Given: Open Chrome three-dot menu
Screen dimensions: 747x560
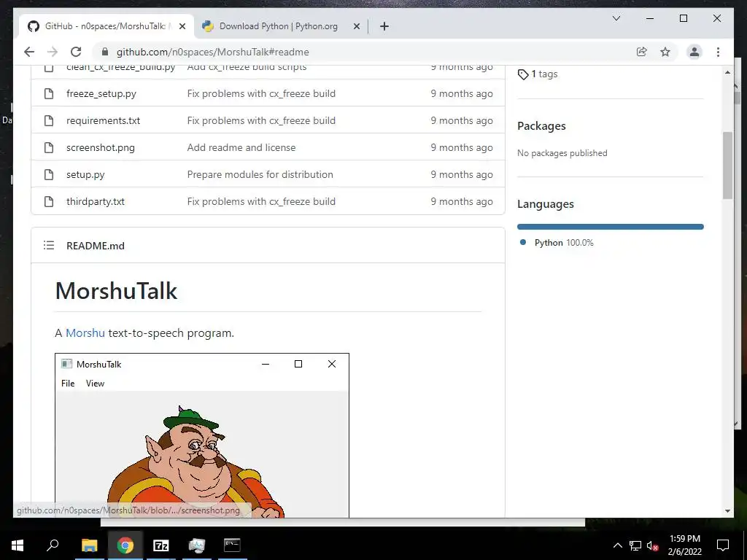Looking at the screenshot, I should (718, 52).
